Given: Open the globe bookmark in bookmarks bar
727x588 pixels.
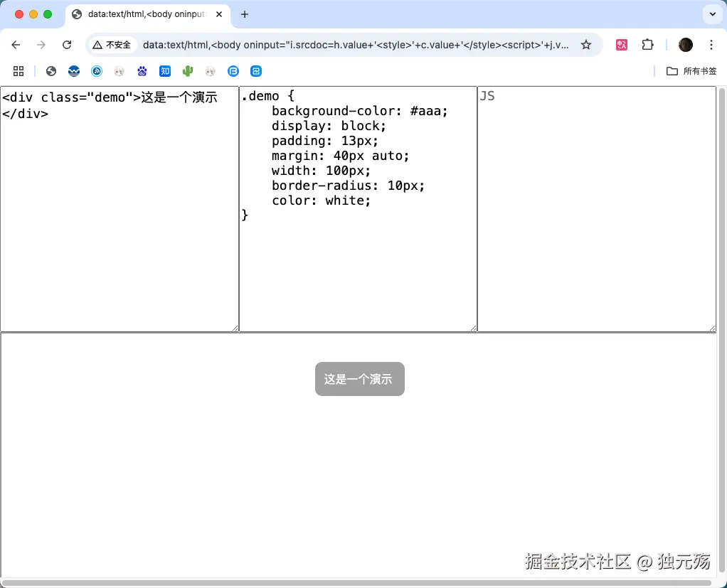Looking at the screenshot, I should (51, 71).
